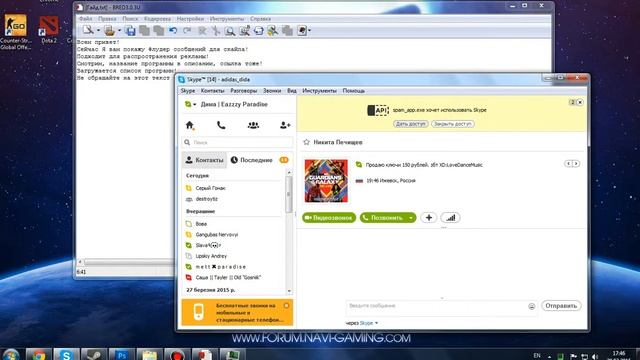Close the yellow API notification bar
The width and height of the screenshot is (640, 360).
(580, 102)
